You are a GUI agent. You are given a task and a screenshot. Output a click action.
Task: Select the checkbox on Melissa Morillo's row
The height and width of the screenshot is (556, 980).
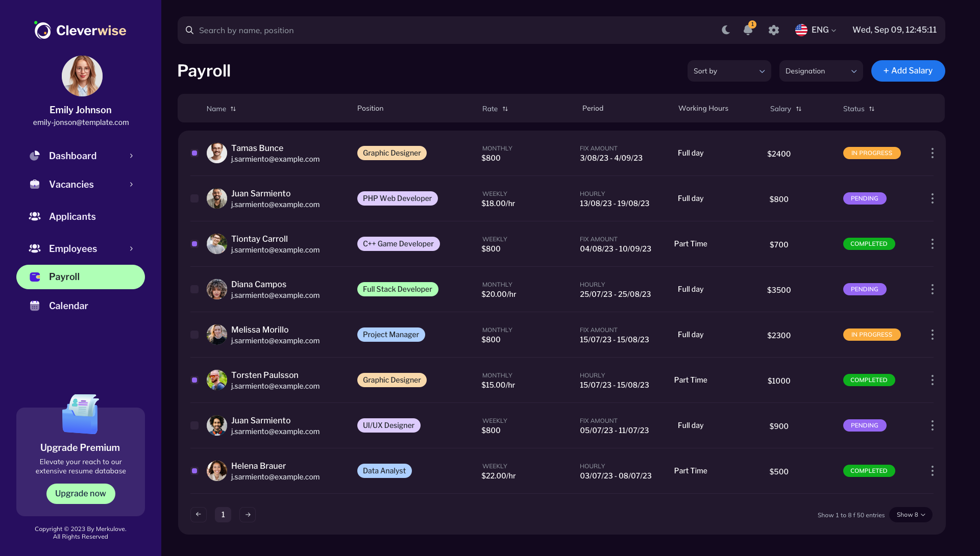pyautogui.click(x=194, y=334)
